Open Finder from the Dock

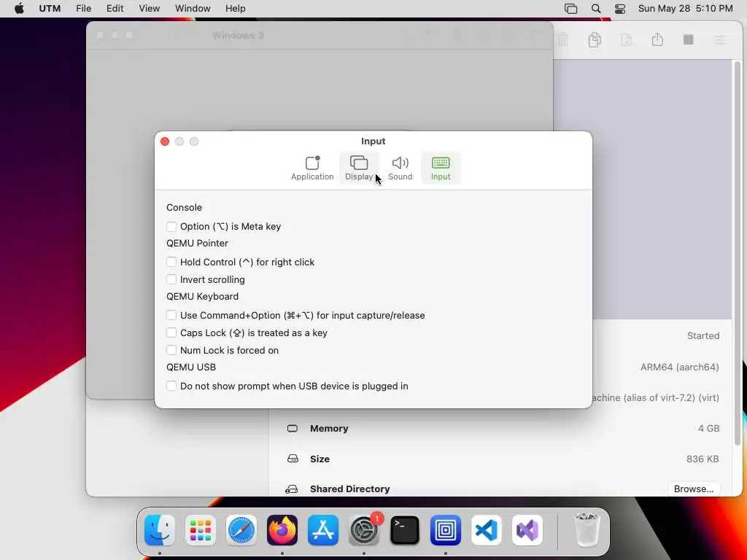coord(160,530)
